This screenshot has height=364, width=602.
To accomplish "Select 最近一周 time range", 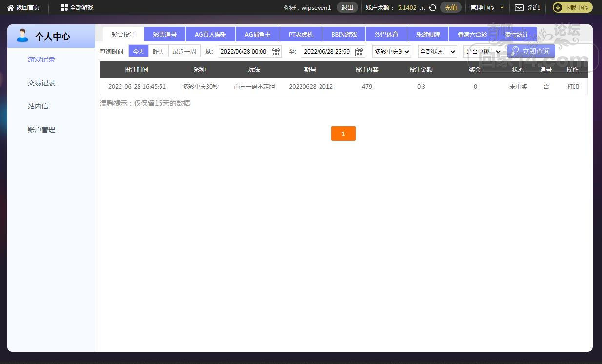I will (184, 51).
